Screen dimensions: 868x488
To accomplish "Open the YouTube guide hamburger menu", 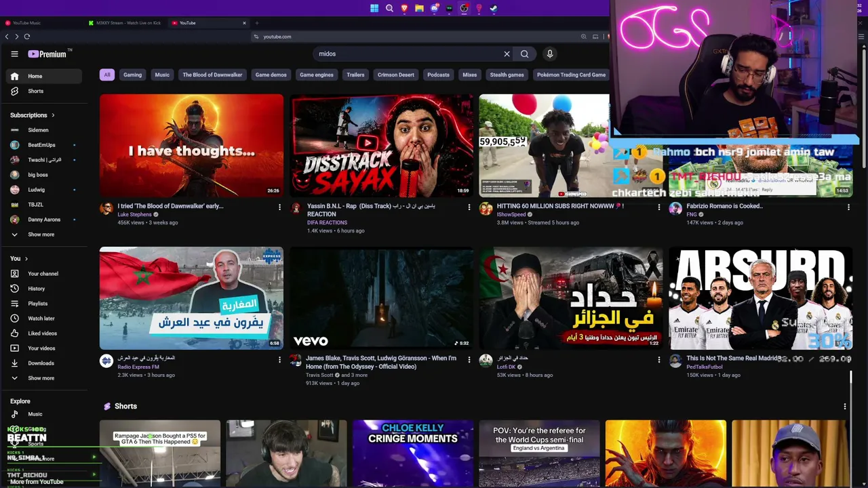I will pos(14,54).
